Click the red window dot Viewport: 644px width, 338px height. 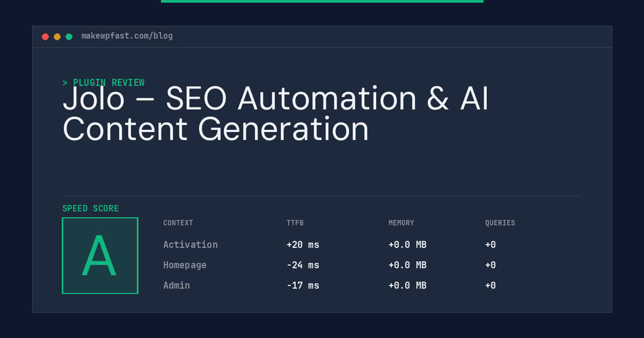(x=45, y=36)
